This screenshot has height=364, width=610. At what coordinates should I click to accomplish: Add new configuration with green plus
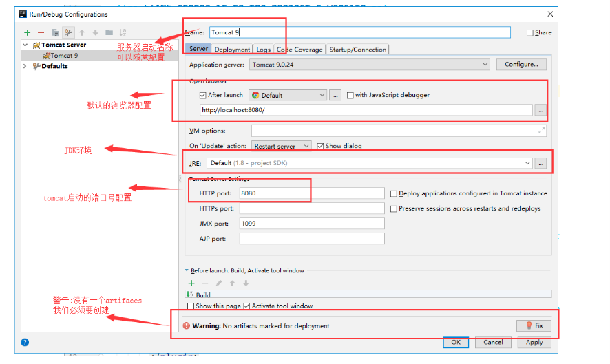pyautogui.click(x=28, y=32)
